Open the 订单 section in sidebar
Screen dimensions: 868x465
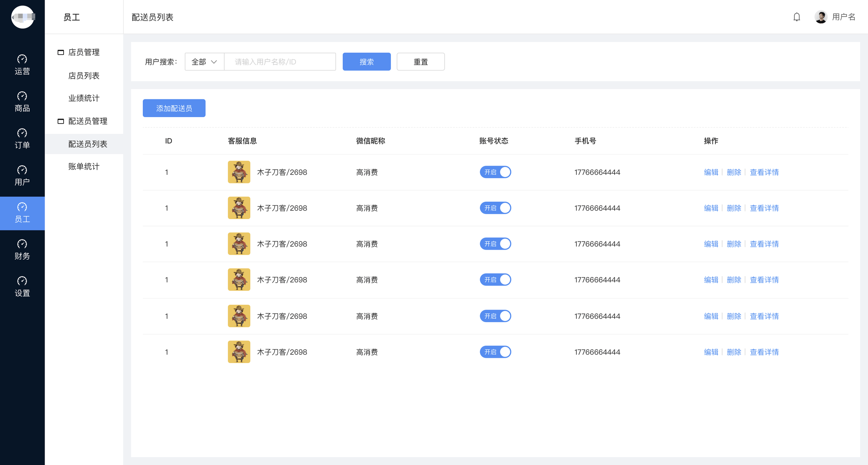pos(22,139)
